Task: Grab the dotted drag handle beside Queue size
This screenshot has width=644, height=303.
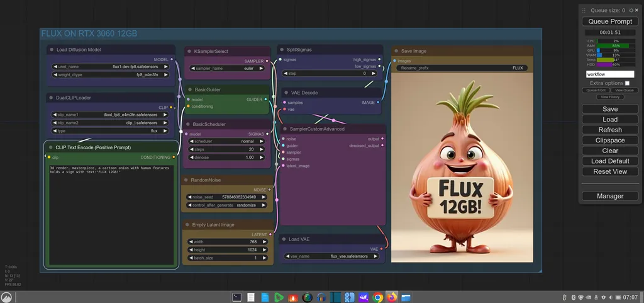Action: pos(584,10)
